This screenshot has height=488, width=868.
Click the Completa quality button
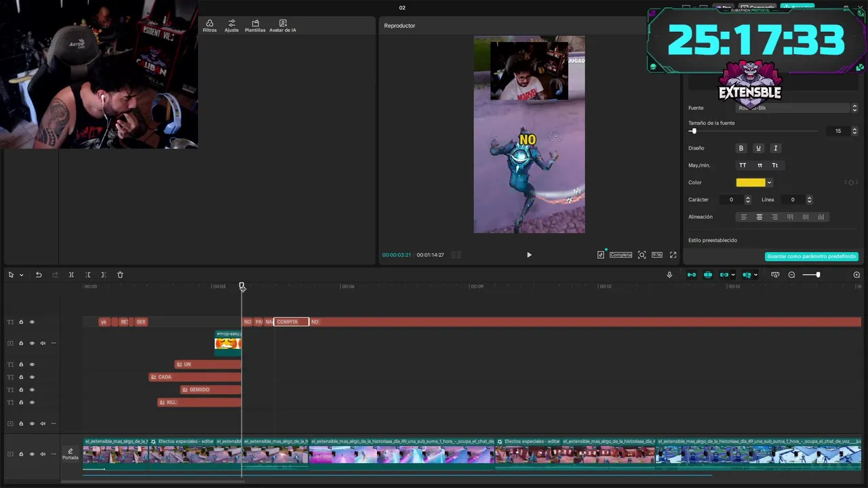[x=620, y=255]
